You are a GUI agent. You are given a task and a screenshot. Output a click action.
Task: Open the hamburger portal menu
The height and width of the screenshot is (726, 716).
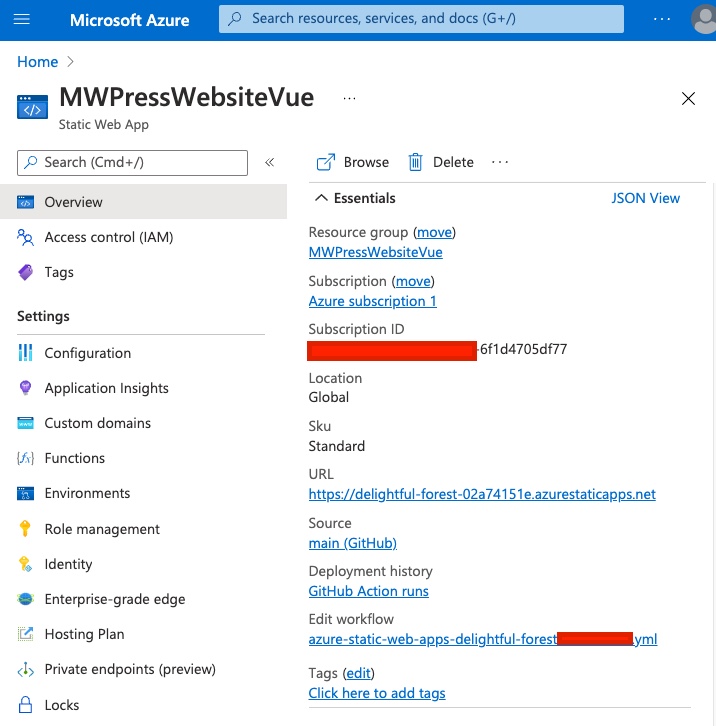(21, 19)
